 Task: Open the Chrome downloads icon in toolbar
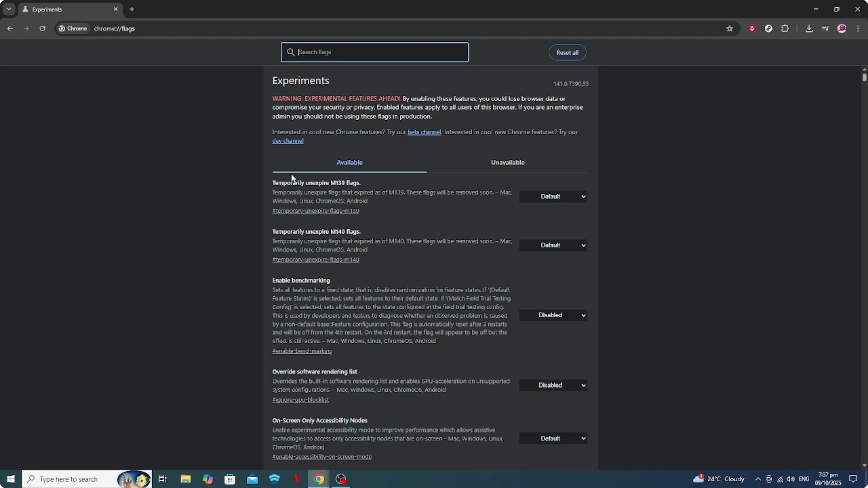pyautogui.click(x=809, y=29)
